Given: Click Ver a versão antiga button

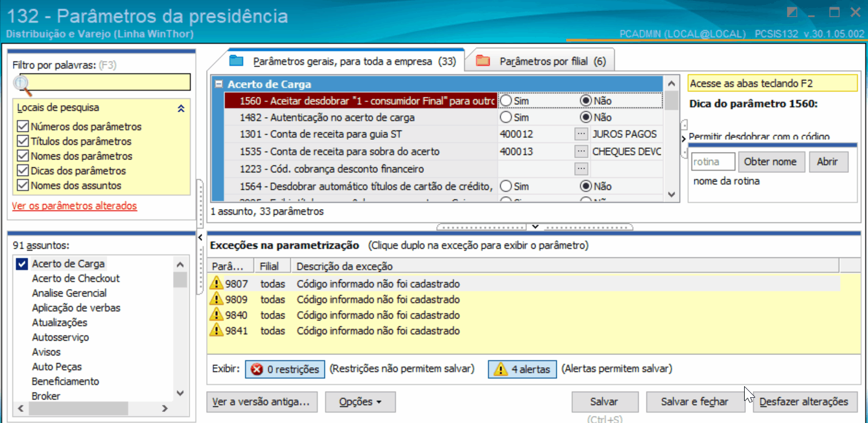Looking at the screenshot, I should click(x=262, y=402).
